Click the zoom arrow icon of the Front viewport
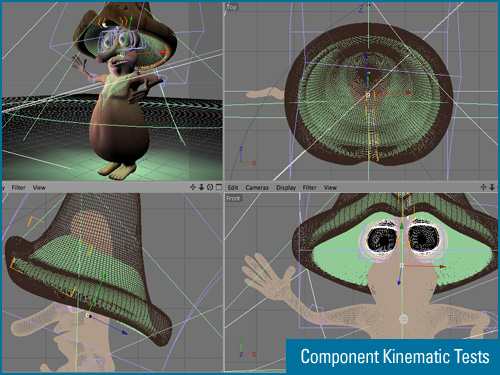Screen dimensions: 500x375 pos(492,187)
